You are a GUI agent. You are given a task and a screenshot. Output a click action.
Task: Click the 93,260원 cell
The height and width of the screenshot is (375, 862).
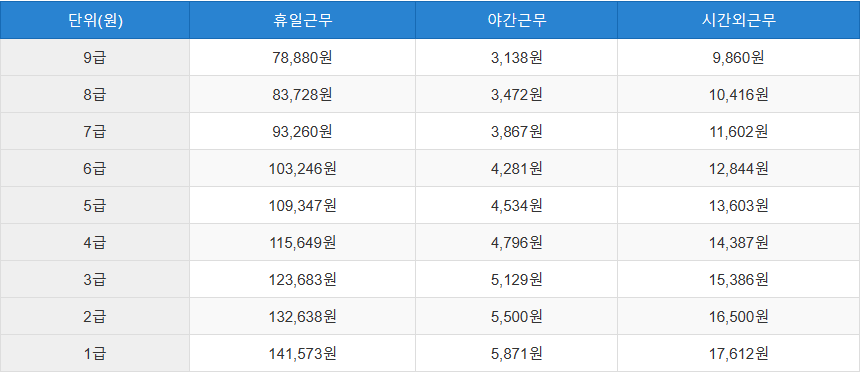point(302,131)
